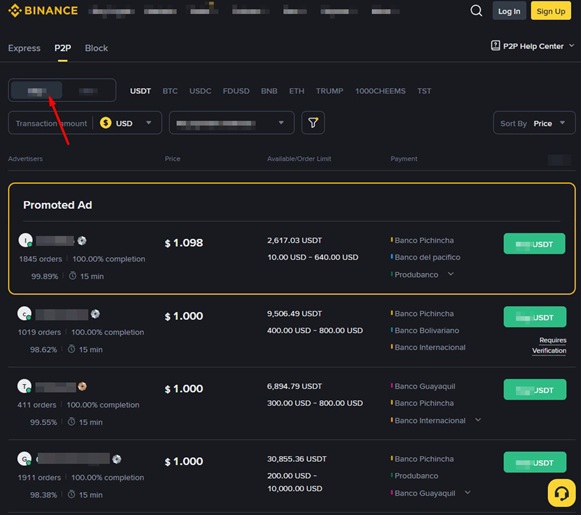Click clock icon in 1911 orders row
Screen dimensions: 581x515
point(72,495)
